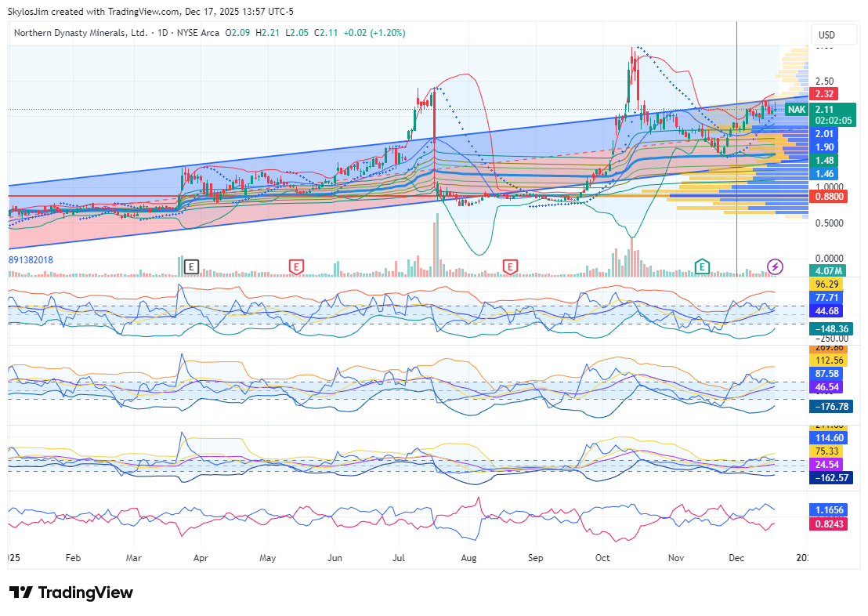Click the 2.50 price axis tick

point(823,82)
